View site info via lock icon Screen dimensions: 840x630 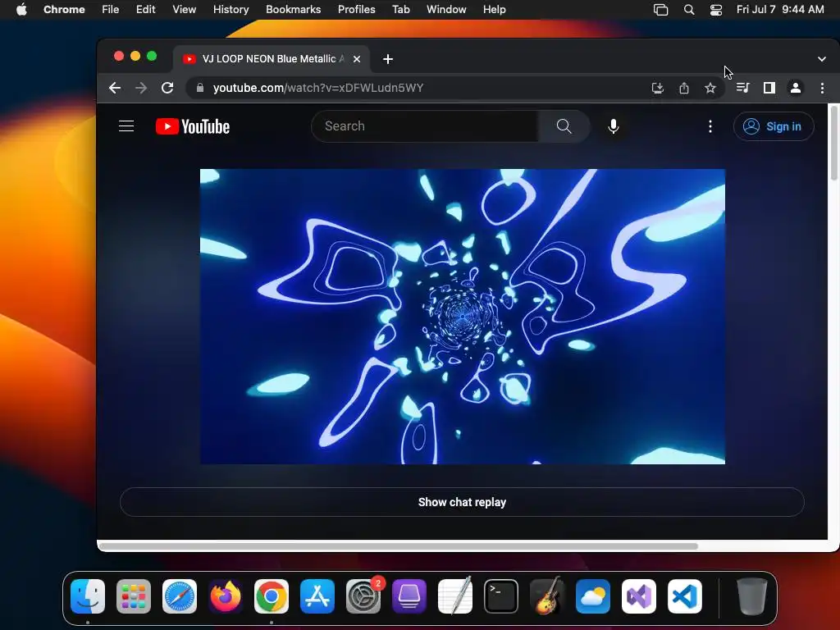200,88
